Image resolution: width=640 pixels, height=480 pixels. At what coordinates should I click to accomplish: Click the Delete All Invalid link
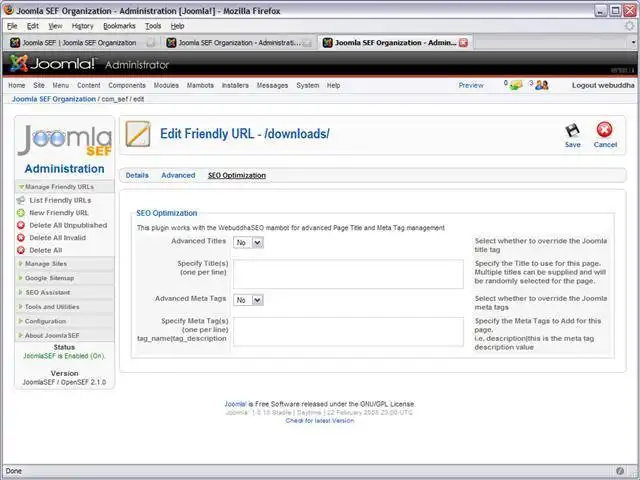click(58, 238)
